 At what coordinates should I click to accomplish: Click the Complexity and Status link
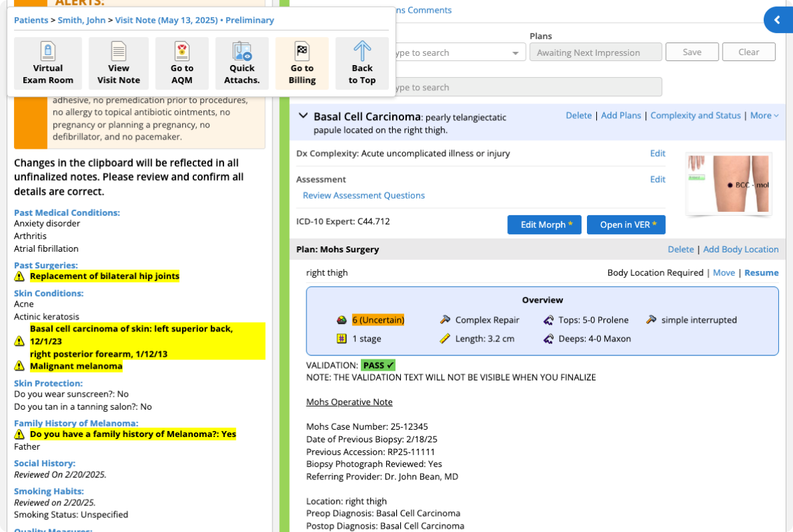point(695,116)
